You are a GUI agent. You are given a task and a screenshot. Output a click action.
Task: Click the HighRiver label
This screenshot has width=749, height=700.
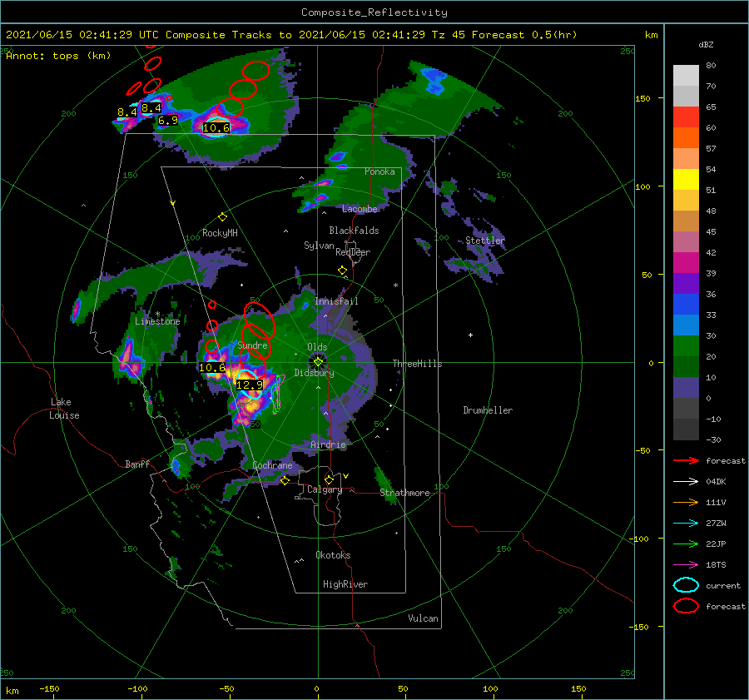(x=345, y=584)
